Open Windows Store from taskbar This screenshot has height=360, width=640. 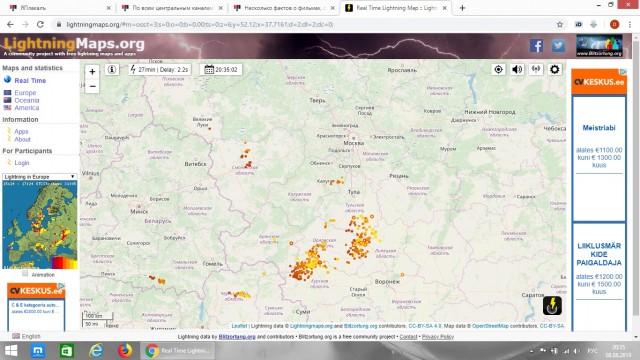coord(67,351)
